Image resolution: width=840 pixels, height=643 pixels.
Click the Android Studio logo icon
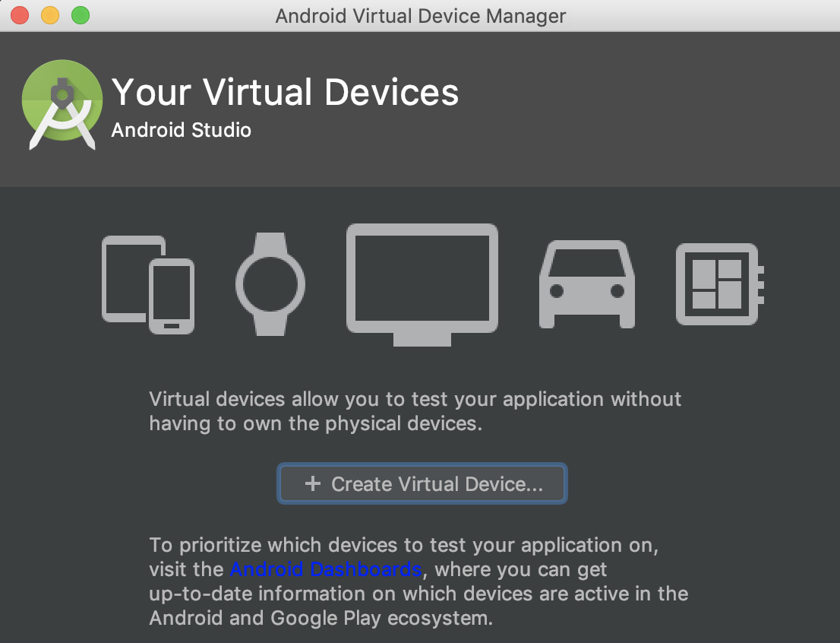(62, 105)
